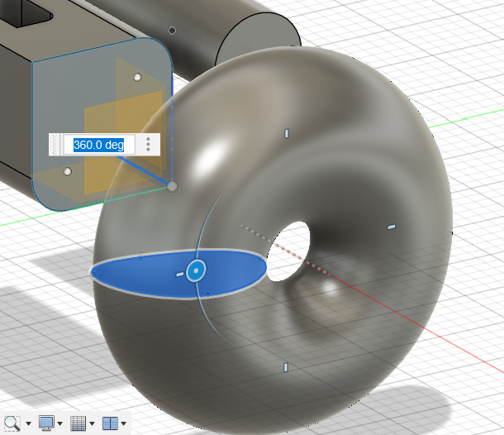
Task: Click the Viewports layout icon
Action: 110,423
